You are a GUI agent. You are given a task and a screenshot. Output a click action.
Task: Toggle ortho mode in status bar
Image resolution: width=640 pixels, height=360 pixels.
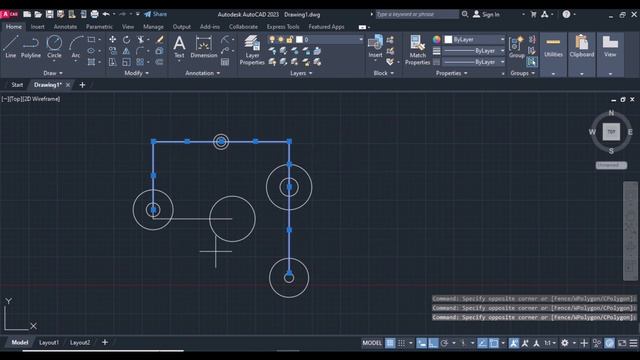(x=433, y=343)
